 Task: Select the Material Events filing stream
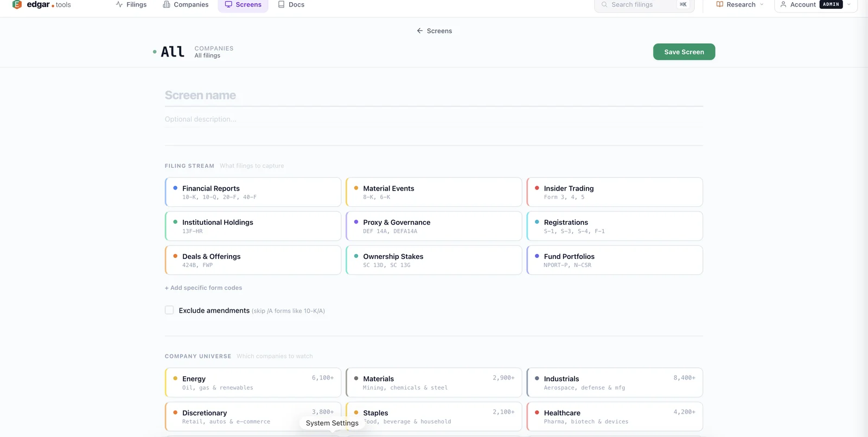pos(433,192)
